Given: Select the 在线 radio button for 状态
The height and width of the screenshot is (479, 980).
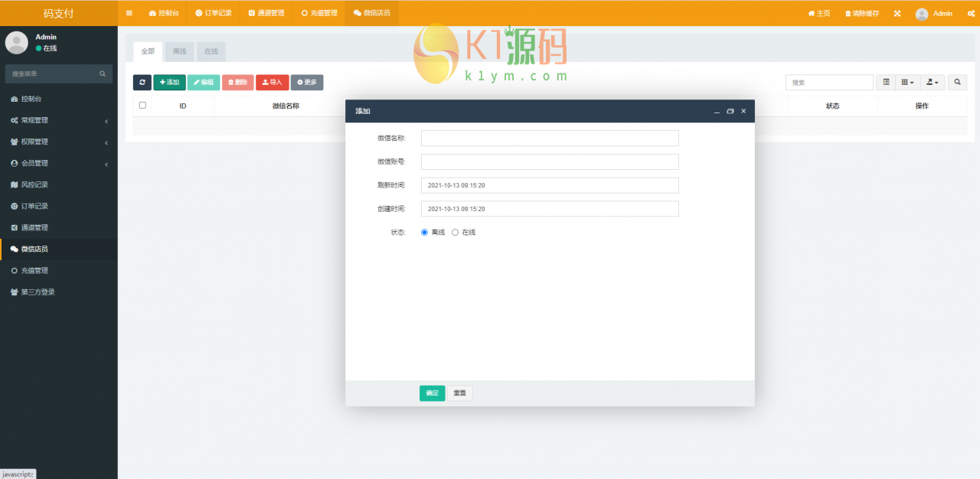Looking at the screenshot, I should pyautogui.click(x=455, y=232).
